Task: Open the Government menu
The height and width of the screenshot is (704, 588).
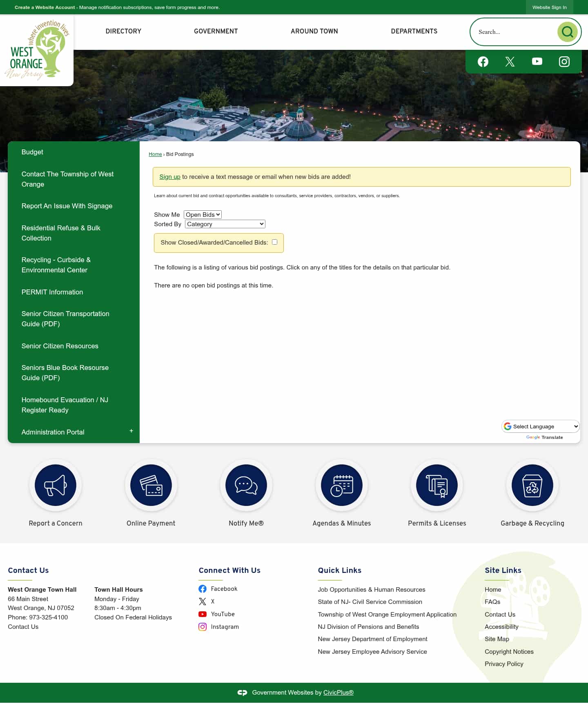Action: [x=216, y=31]
